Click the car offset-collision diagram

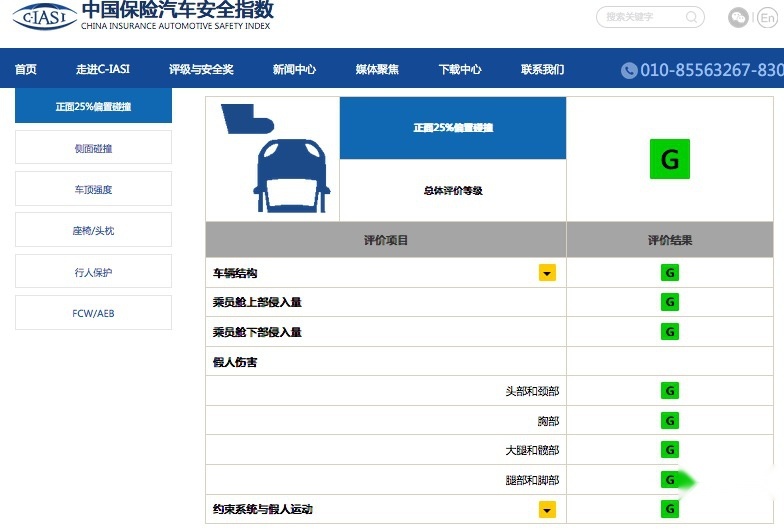click(x=276, y=158)
